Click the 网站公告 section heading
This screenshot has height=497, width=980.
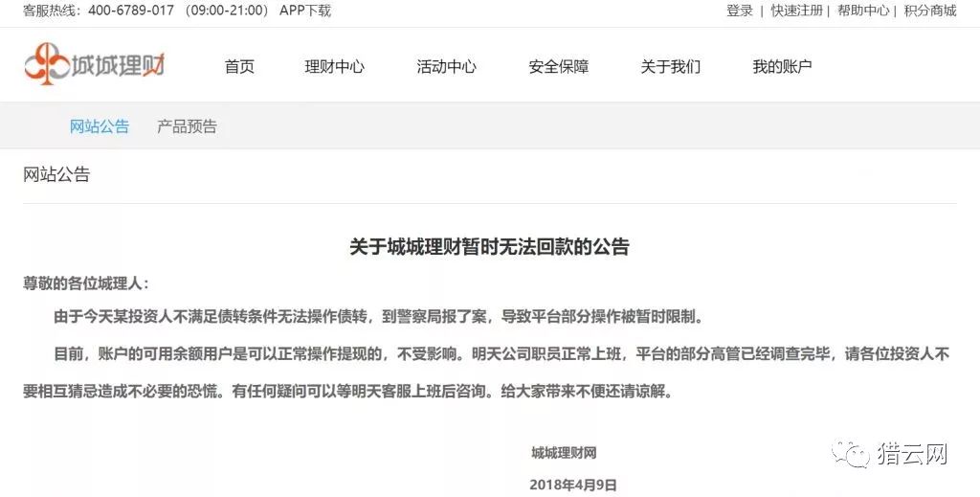(56, 173)
